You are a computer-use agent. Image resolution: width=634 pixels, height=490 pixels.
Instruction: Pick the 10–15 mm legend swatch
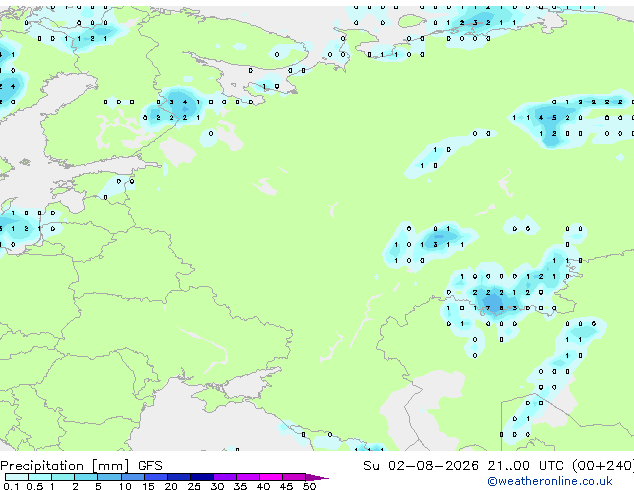132,477
